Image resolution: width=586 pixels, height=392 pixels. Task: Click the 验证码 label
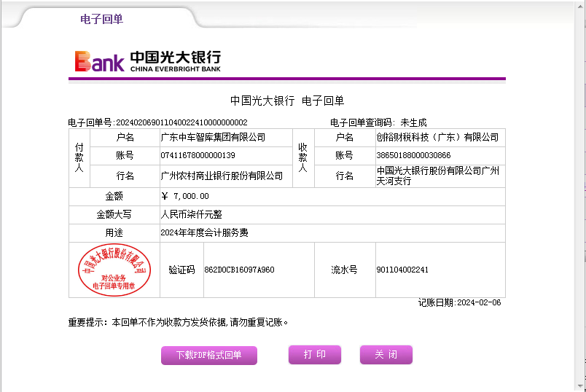pyautogui.click(x=181, y=270)
